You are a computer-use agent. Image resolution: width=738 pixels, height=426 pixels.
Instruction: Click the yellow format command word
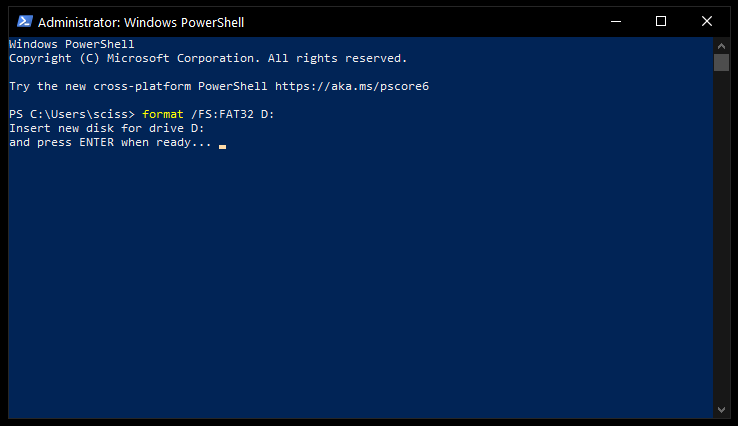tap(163, 114)
